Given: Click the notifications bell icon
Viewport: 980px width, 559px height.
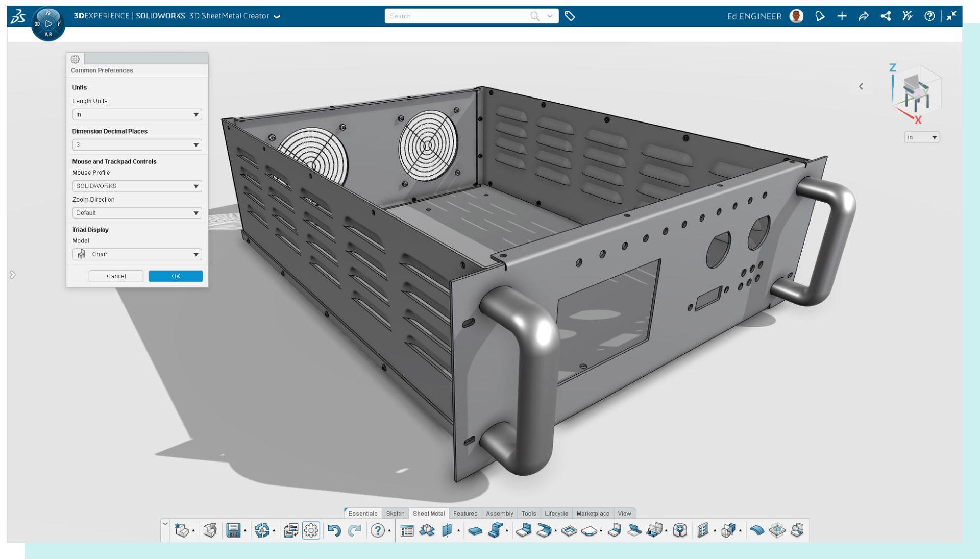Looking at the screenshot, I should click(x=820, y=16).
